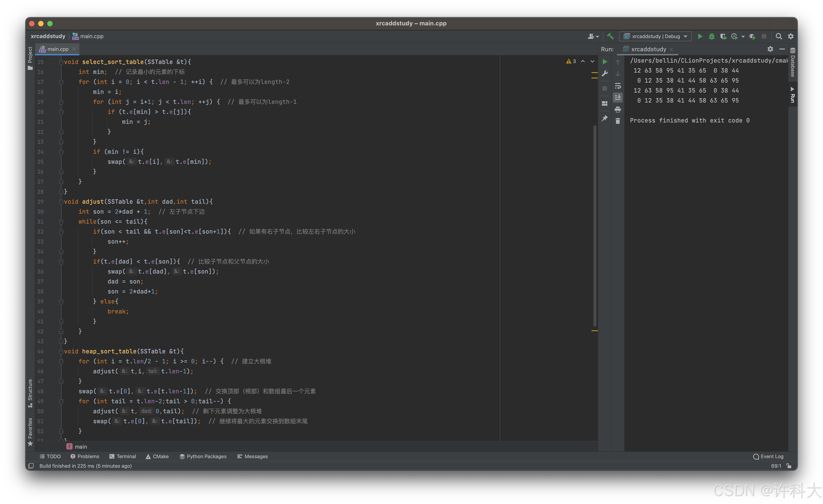
Task: Run with Coverage using the shield icon
Action: (723, 36)
